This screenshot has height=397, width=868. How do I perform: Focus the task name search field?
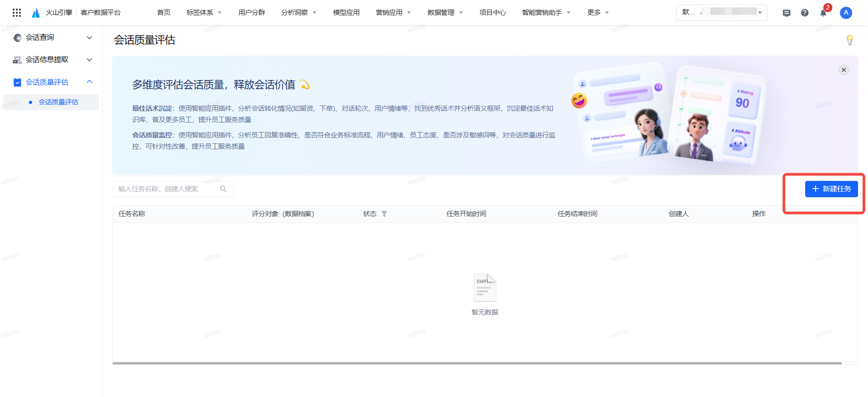(167, 189)
